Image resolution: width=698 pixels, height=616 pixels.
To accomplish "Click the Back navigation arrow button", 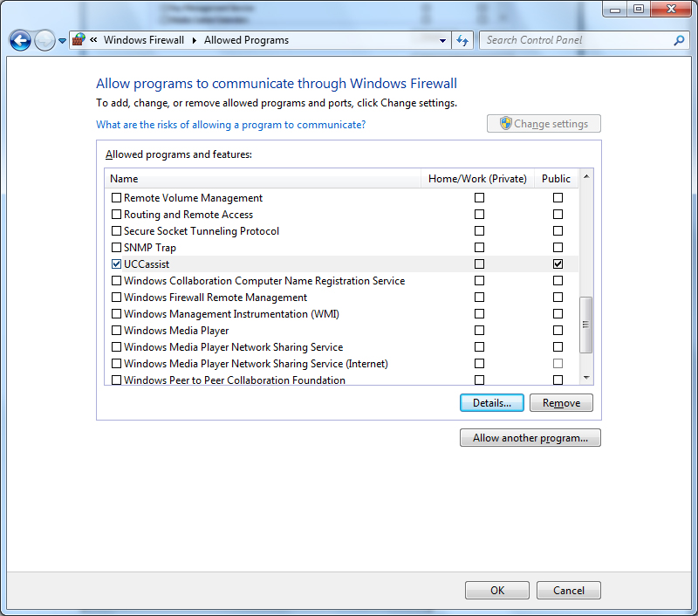I will [20, 40].
